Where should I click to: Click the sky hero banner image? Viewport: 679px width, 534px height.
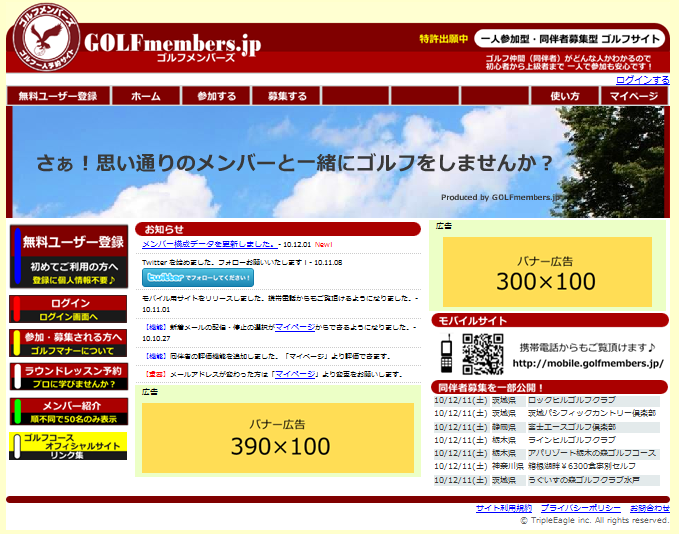(x=338, y=162)
